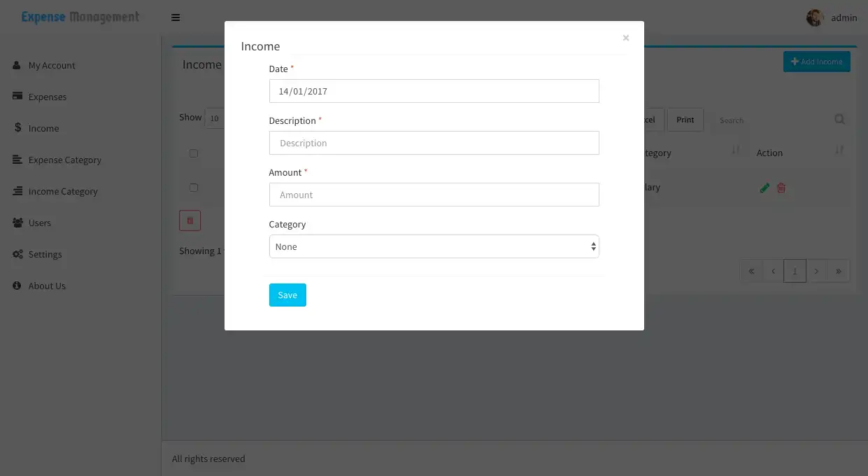868x476 pixels.
Task: Focus the Description text field
Action: coord(434,143)
